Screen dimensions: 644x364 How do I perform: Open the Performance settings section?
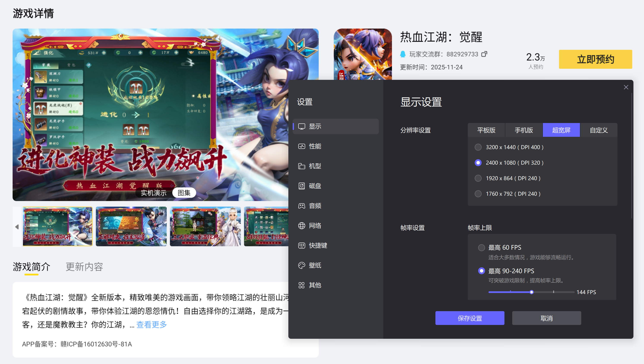point(314,146)
